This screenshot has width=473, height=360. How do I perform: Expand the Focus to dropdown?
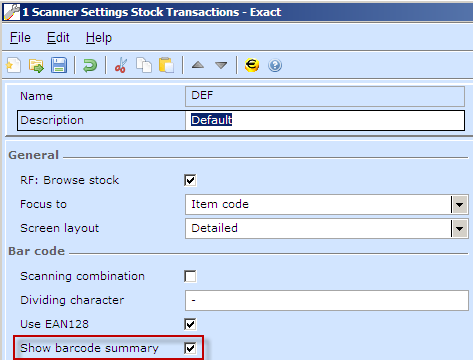(x=460, y=204)
